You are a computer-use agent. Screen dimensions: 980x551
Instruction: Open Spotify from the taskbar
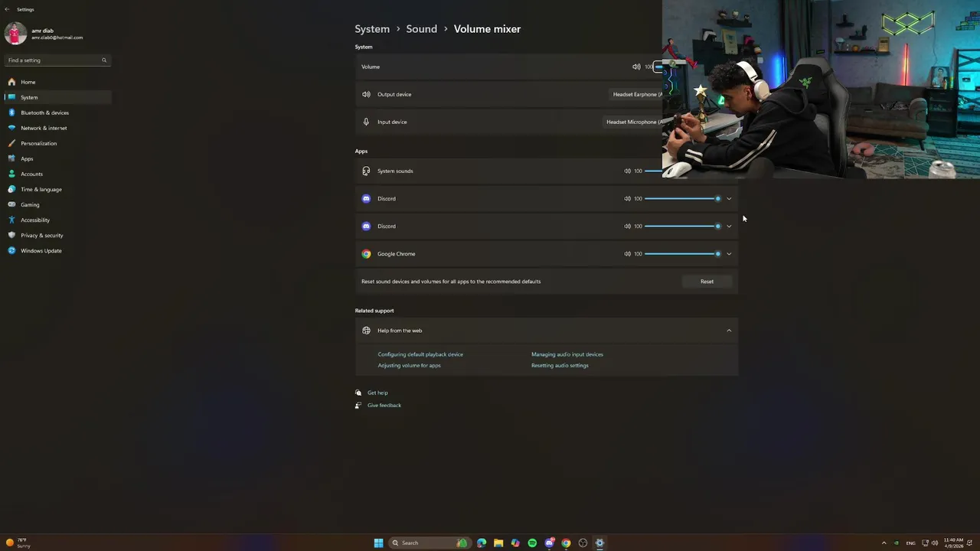point(532,543)
